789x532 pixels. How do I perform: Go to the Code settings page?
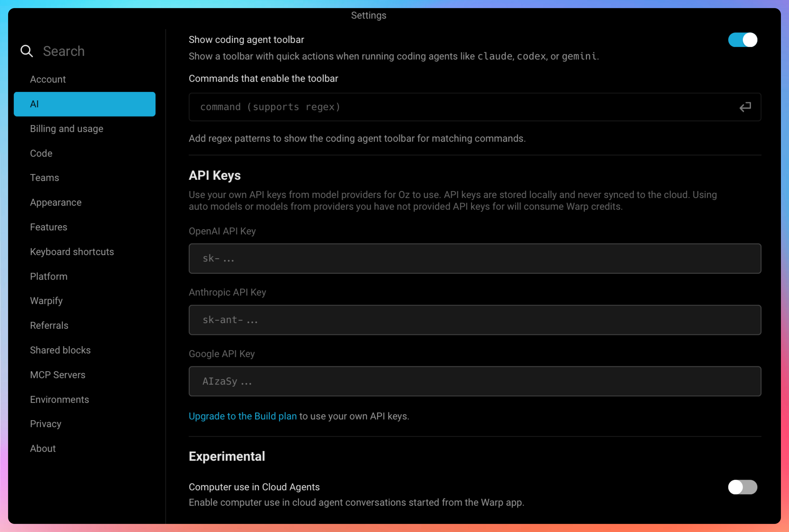point(41,153)
